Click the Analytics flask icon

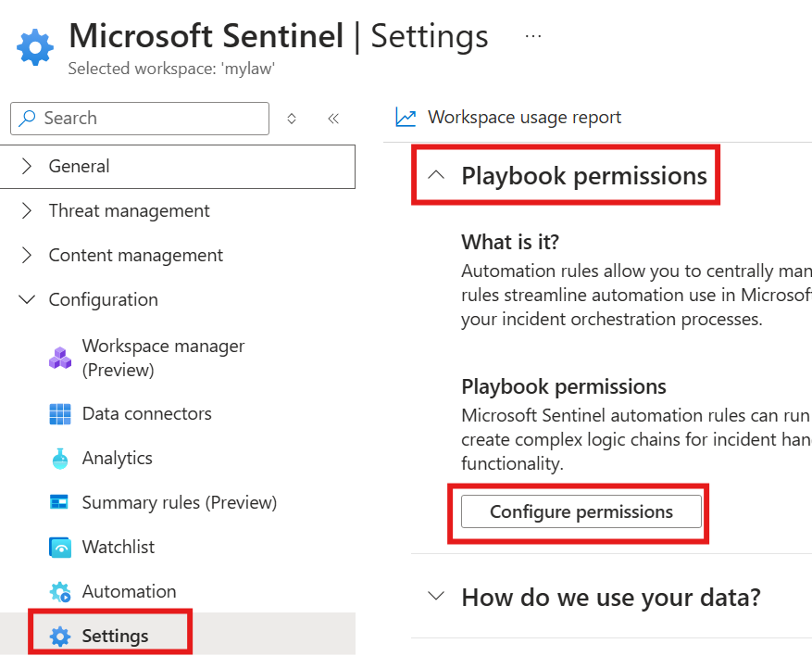pos(60,459)
